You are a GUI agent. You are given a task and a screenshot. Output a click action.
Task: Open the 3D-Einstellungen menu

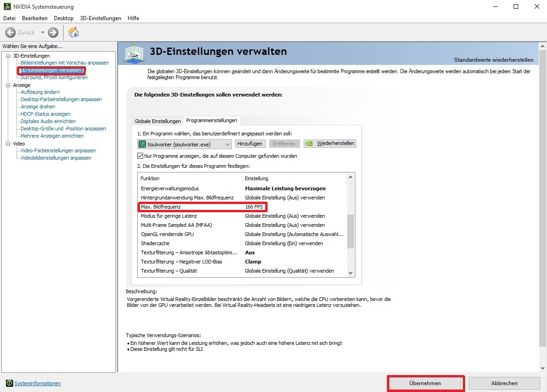coord(100,18)
